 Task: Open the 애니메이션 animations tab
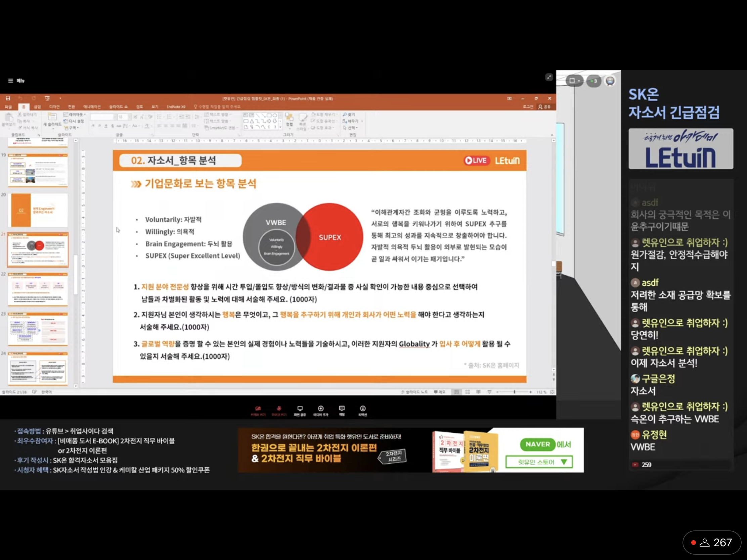(x=92, y=107)
